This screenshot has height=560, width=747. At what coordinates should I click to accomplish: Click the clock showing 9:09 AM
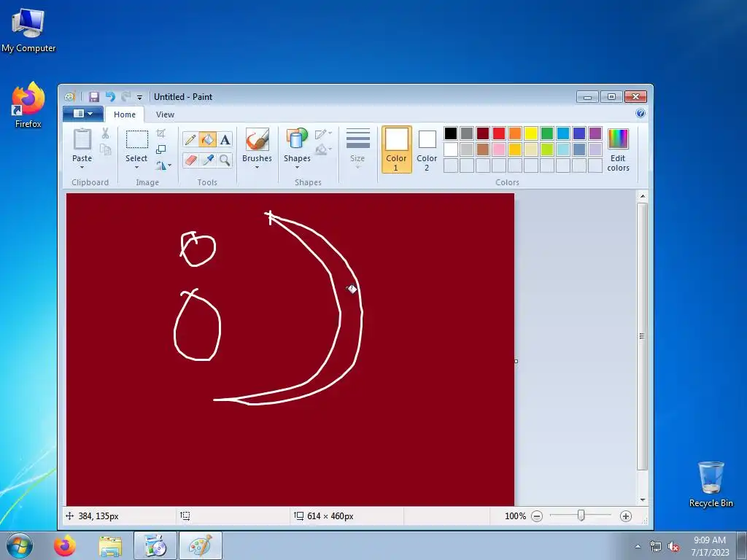pos(710,540)
